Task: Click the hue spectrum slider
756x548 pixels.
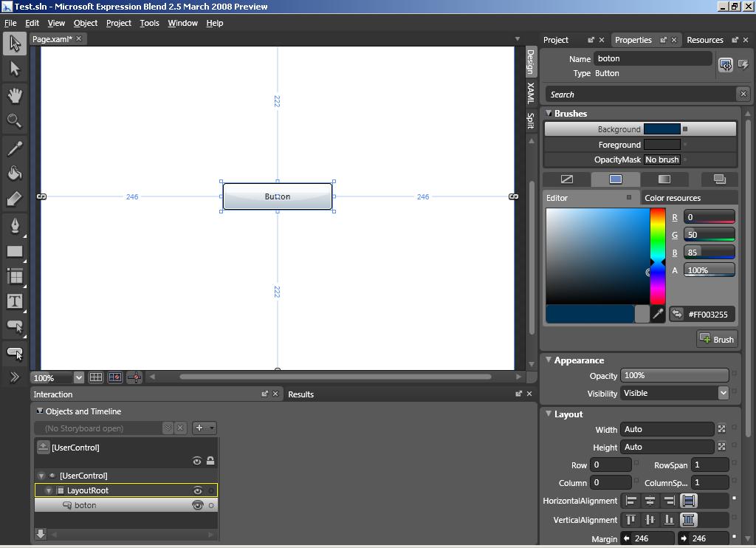Action: click(x=658, y=256)
